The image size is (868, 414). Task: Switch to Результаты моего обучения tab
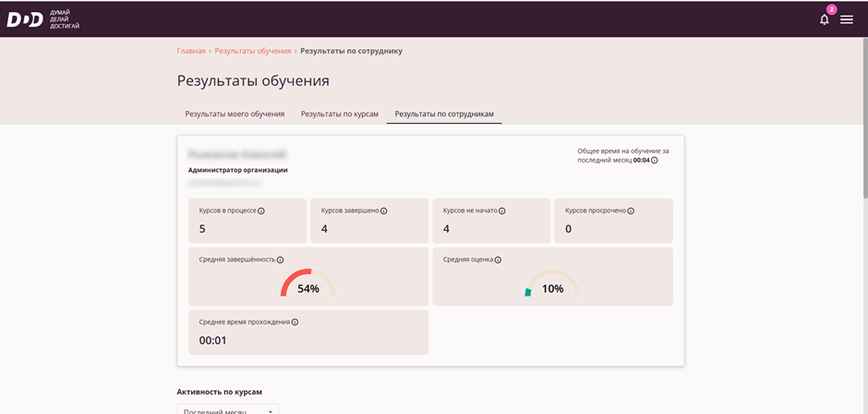(x=235, y=114)
